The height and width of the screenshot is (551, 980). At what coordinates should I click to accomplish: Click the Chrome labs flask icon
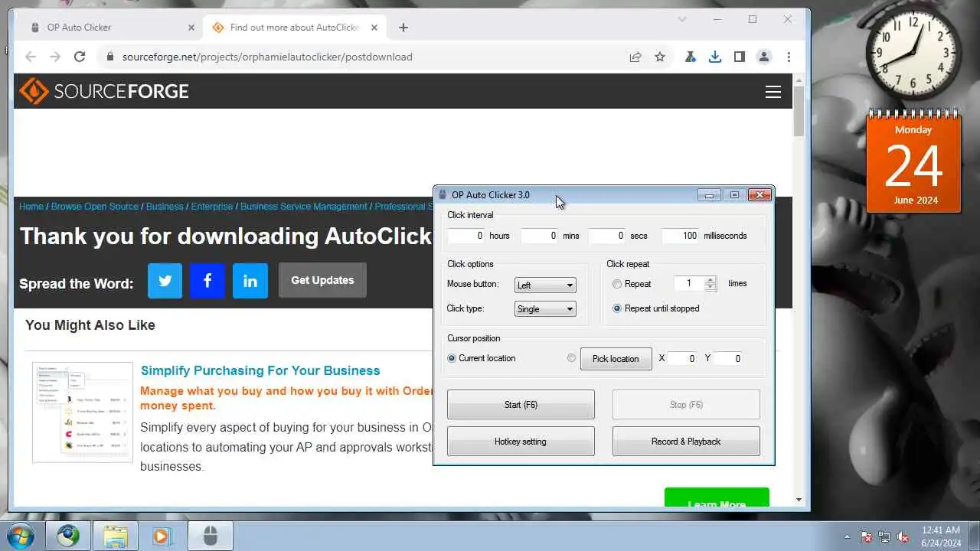691,57
